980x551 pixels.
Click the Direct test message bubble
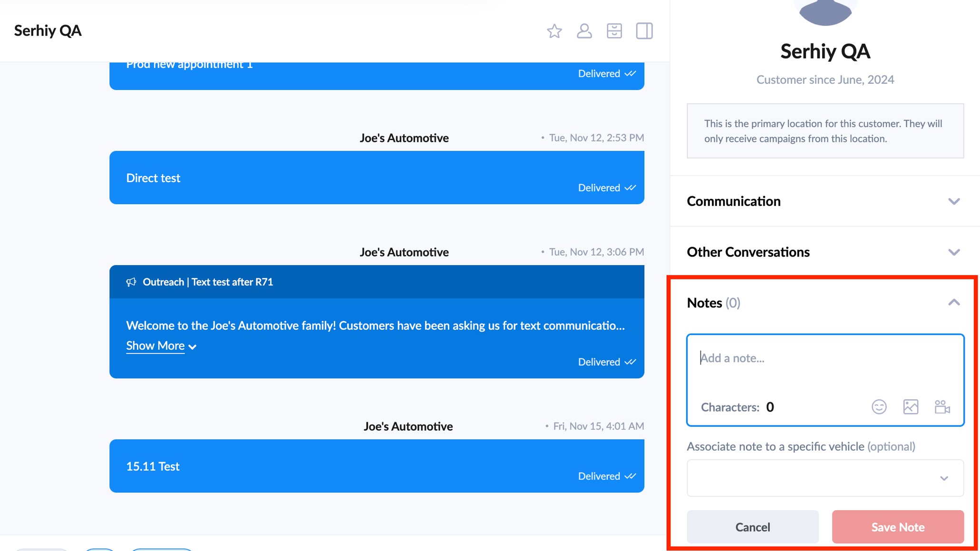tap(377, 177)
